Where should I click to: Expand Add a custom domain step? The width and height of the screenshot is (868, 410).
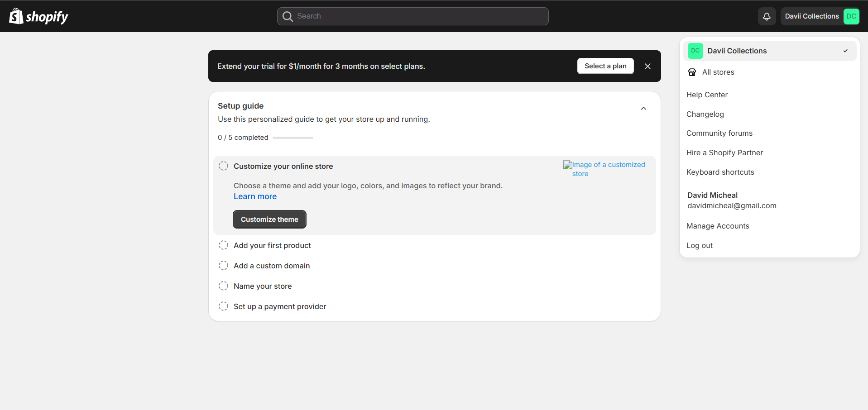pyautogui.click(x=272, y=266)
